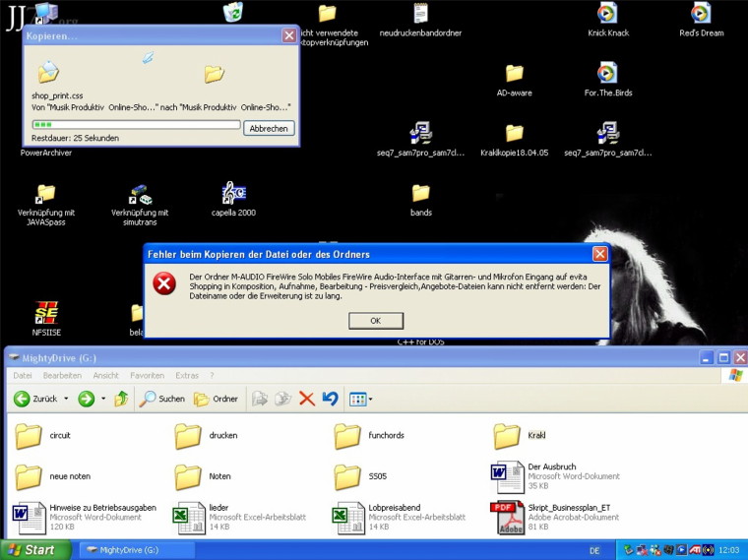Screen dimensions: 748x560
Task: Click the blue undo arrow icon
Action: coord(331,399)
